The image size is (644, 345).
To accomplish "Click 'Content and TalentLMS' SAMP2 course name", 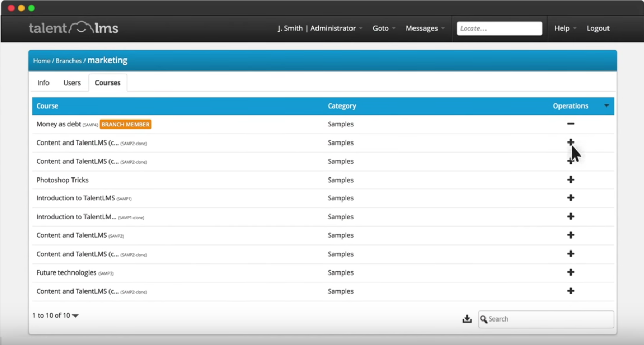I will pyautogui.click(x=71, y=235).
